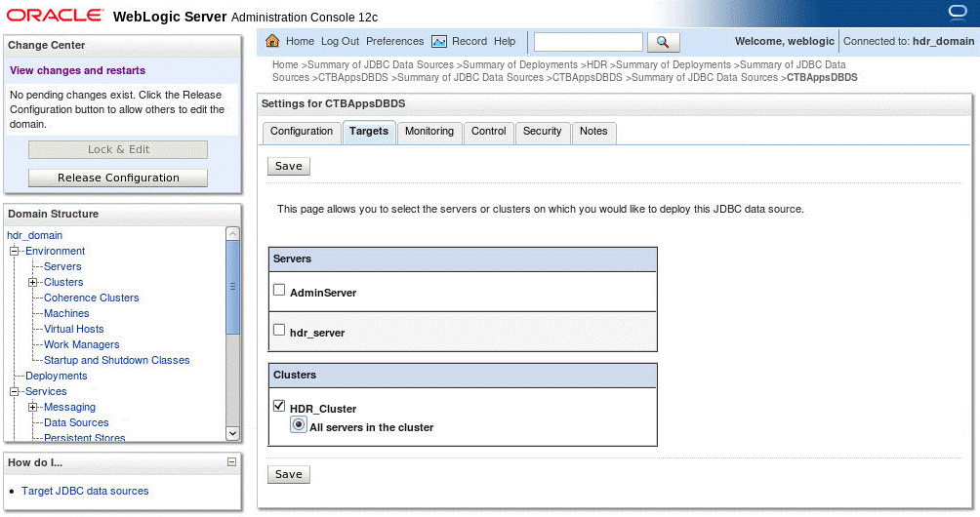Viewport: 980px width, 517px height.
Task: Collapse the Environment tree node
Action: [x=14, y=251]
